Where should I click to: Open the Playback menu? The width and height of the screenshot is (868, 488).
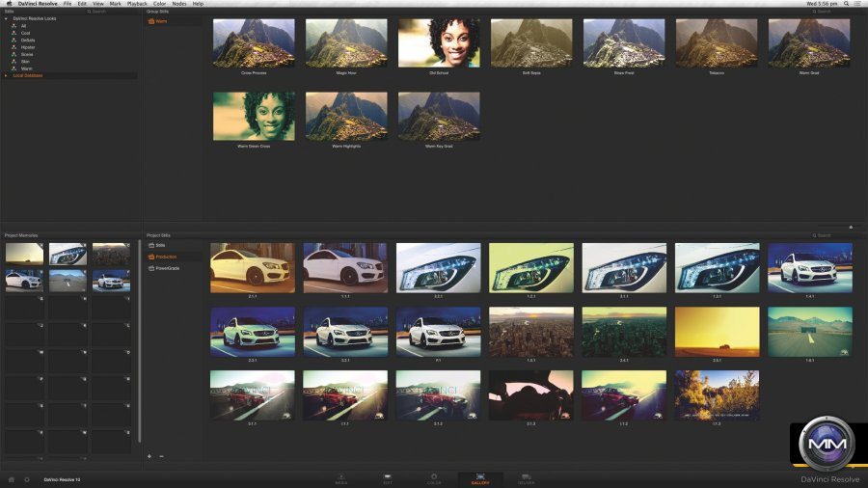pyautogui.click(x=137, y=4)
